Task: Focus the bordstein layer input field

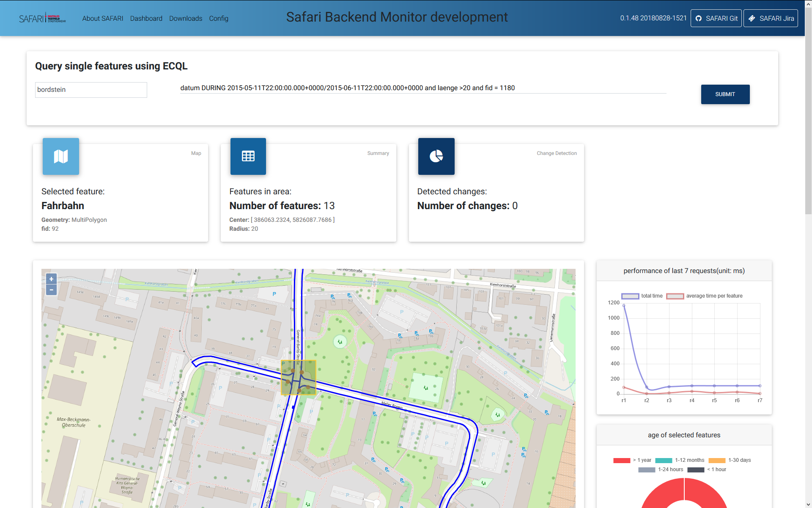Action: point(91,90)
